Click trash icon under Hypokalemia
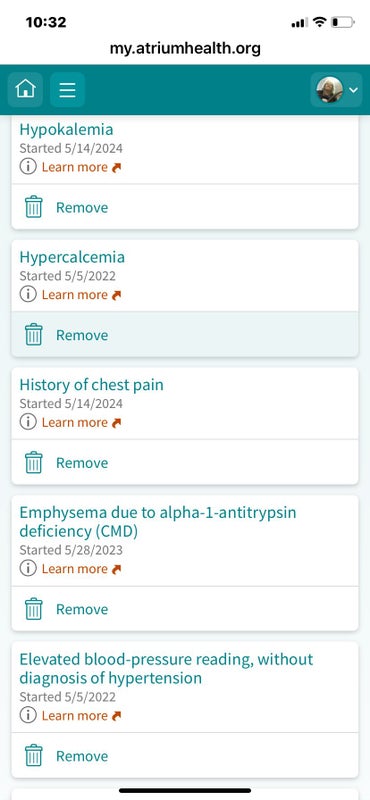This screenshot has width=370, height=800. (x=34, y=207)
